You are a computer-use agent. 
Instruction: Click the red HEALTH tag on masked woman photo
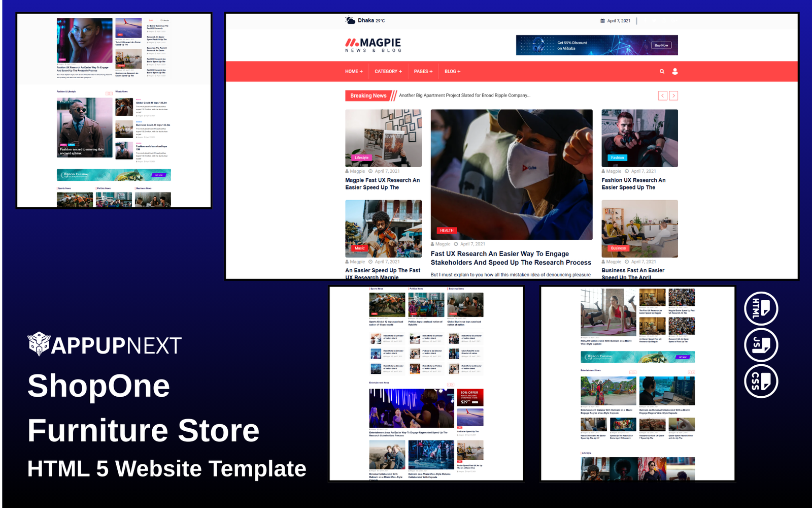tap(447, 231)
